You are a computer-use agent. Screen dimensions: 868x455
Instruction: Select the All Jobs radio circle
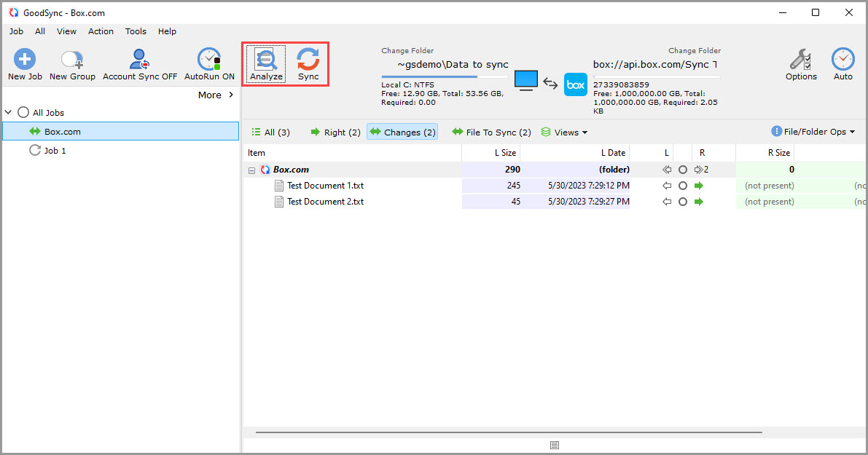tap(23, 112)
